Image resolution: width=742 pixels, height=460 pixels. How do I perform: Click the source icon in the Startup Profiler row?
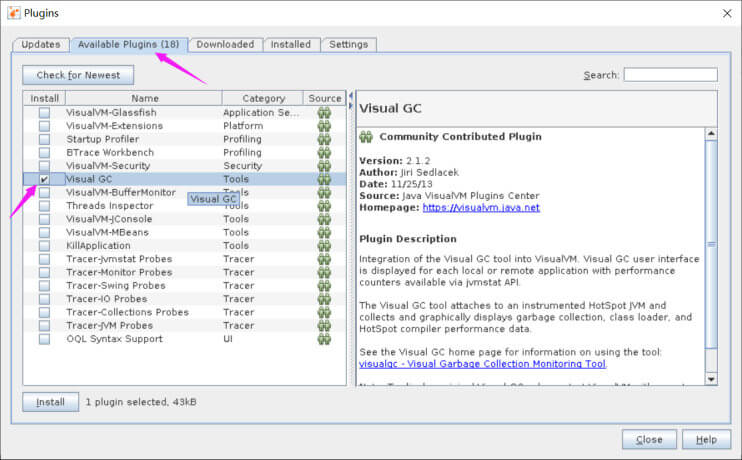[324, 139]
